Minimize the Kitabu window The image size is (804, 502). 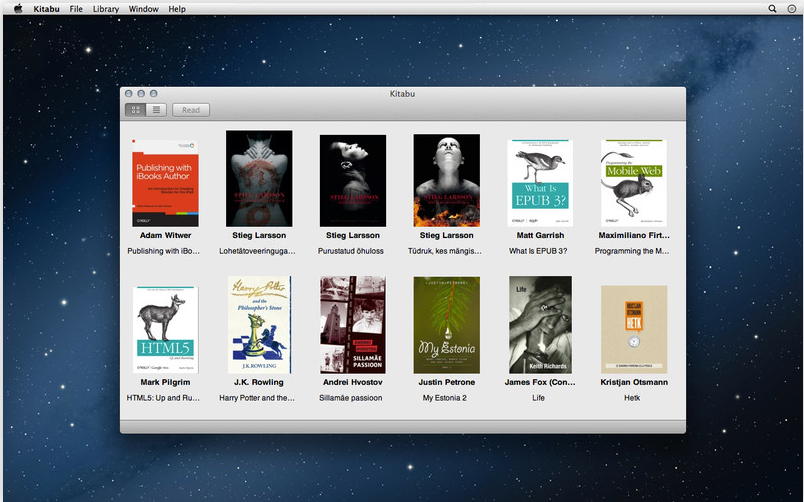(141, 93)
